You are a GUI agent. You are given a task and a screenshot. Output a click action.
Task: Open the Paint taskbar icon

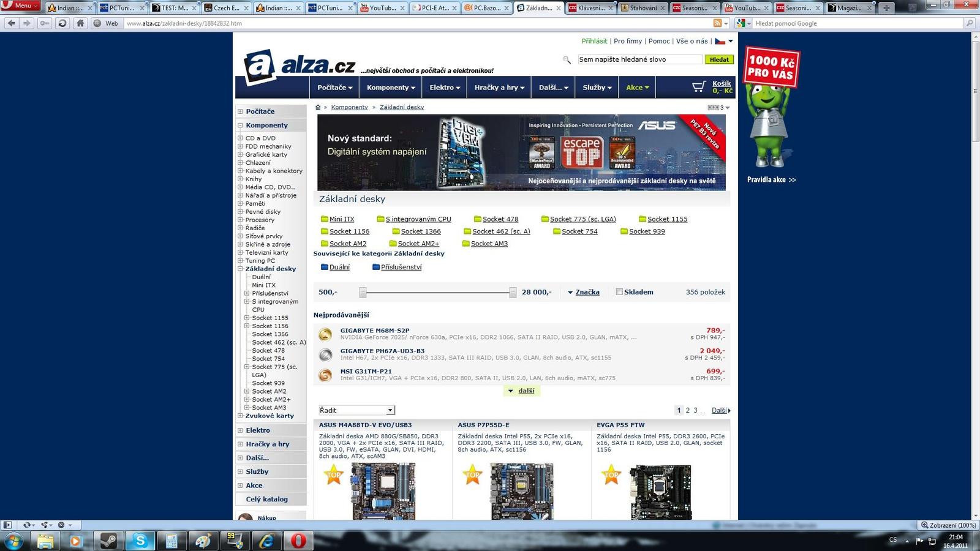pyautogui.click(x=203, y=541)
